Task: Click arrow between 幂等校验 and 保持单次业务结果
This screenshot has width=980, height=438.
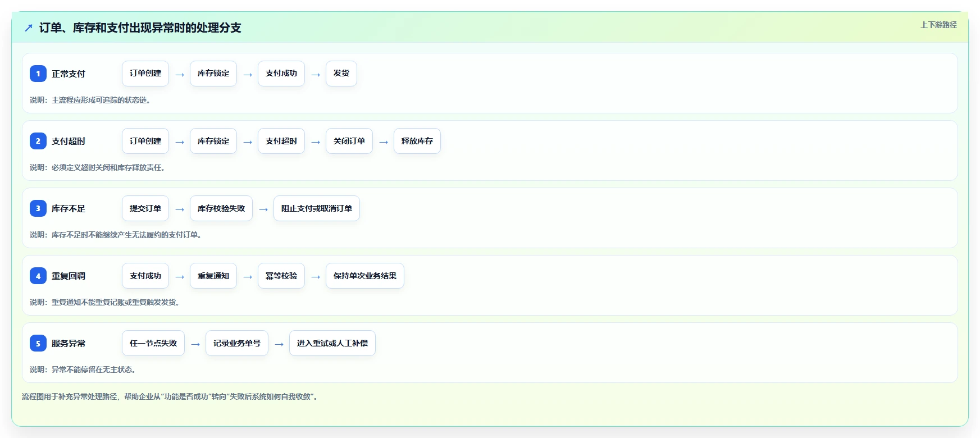Action: point(316,277)
